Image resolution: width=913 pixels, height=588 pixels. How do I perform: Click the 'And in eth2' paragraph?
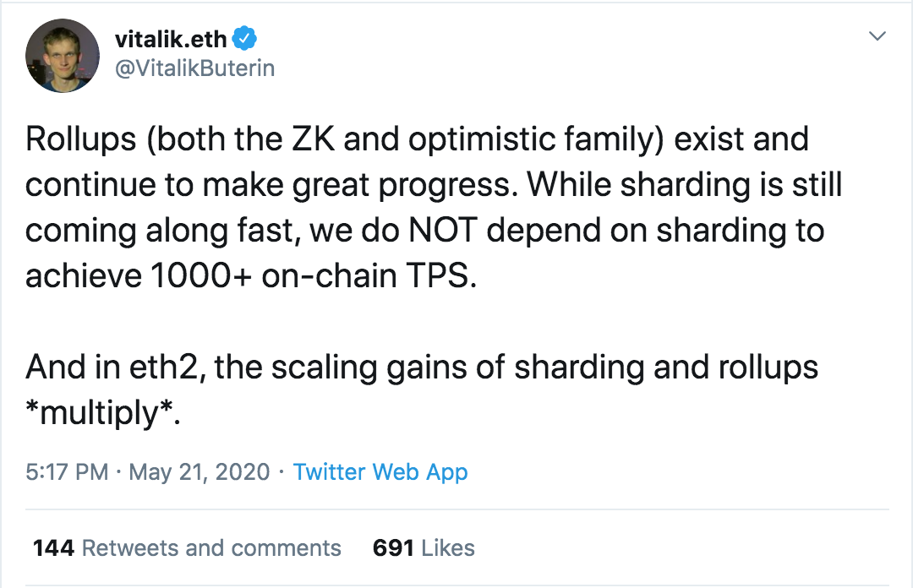pyautogui.click(x=422, y=390)
